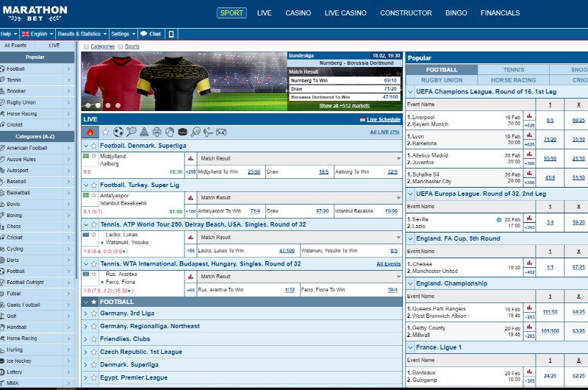Image resolution: width=588 pixels, height=390 pixels.
Task: Favourite Germany 3rd Liga with star
Action: 94,313
